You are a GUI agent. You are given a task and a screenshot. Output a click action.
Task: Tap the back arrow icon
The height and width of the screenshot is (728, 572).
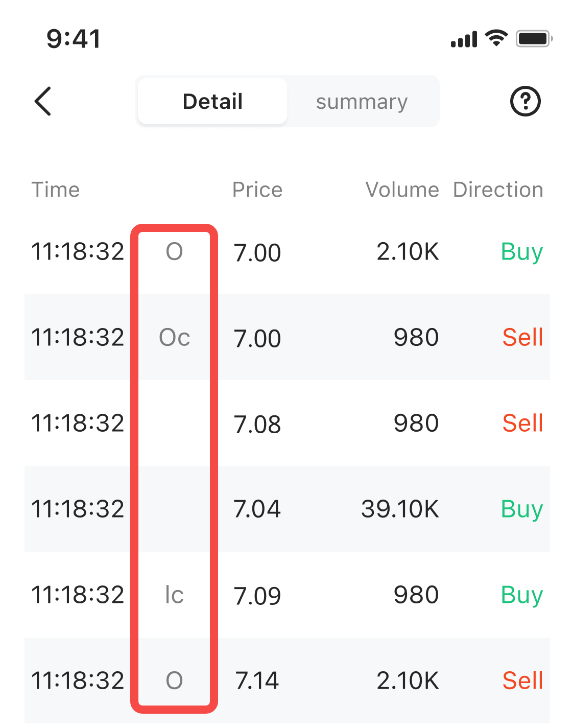43,101
